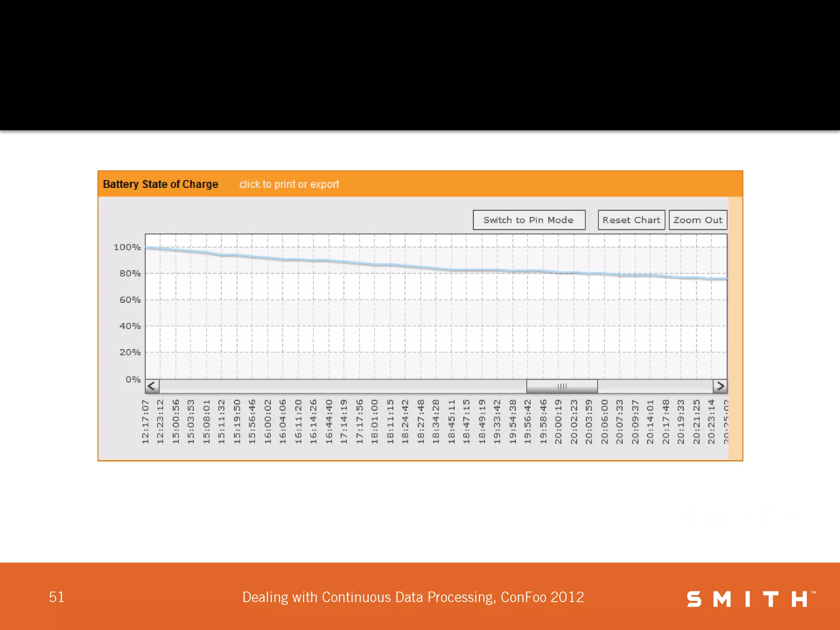Click slide number 51 in footer
Image resolution: width=840 pixels, height=630 pixels.
(57, 597)
